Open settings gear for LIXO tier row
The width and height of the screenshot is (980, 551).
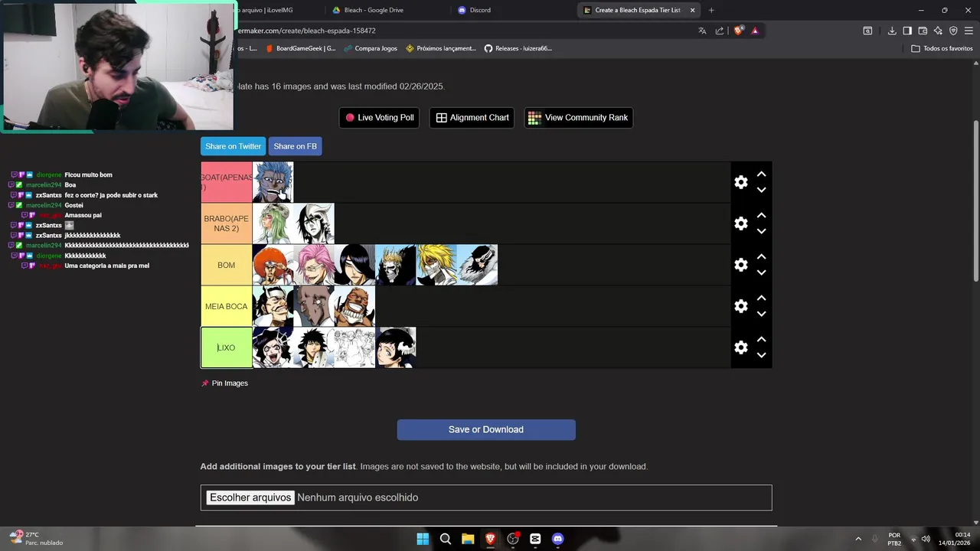click(x=740, y=347)
